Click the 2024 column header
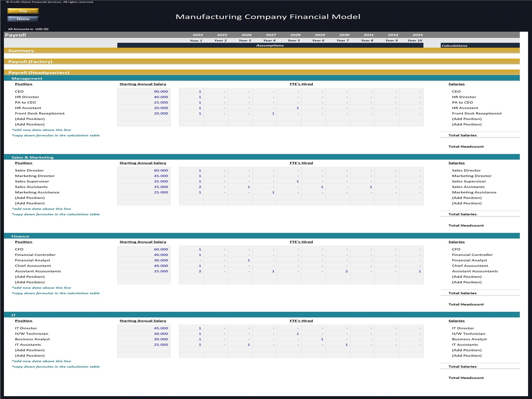This screenshot has height=399, width=532. [x=198, y=35]
